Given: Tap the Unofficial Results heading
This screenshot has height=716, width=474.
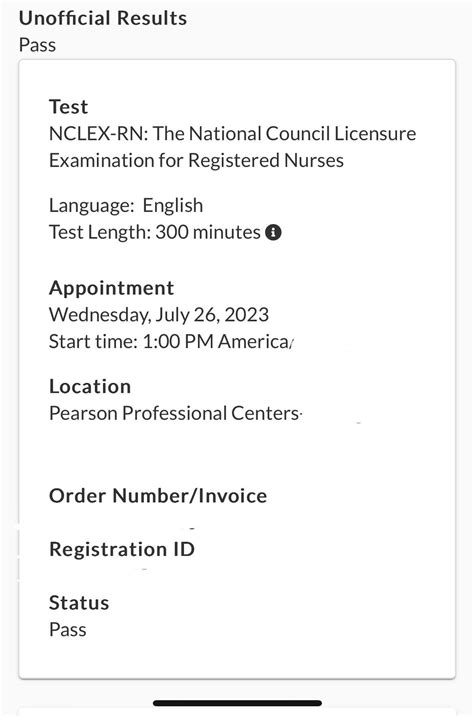Looking at the screenshot, I should [103, 18].
